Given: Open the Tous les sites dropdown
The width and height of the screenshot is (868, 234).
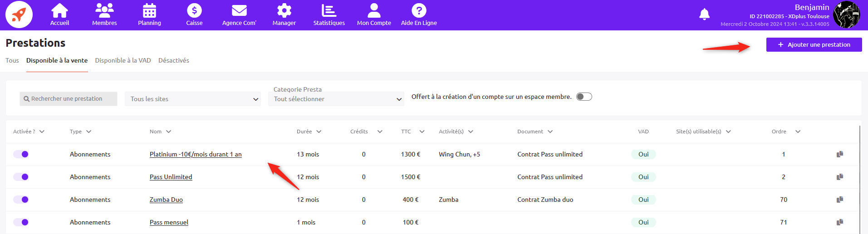Looking at the screenshot, I should [193, 99].
